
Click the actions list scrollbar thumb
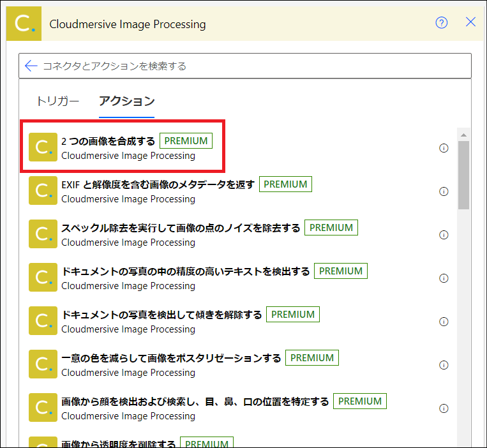click(x=463, y=175)
